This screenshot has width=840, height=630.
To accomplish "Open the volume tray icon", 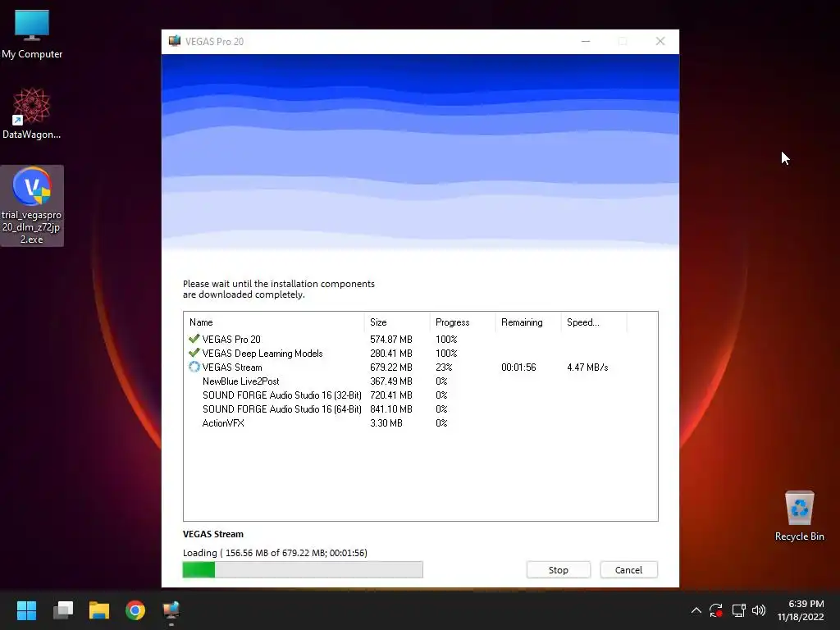I will 759,610.
